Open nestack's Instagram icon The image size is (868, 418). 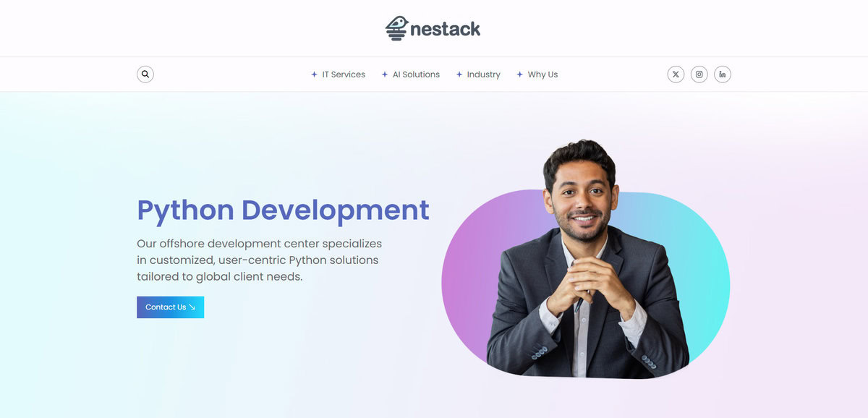[x=699, y=74]
